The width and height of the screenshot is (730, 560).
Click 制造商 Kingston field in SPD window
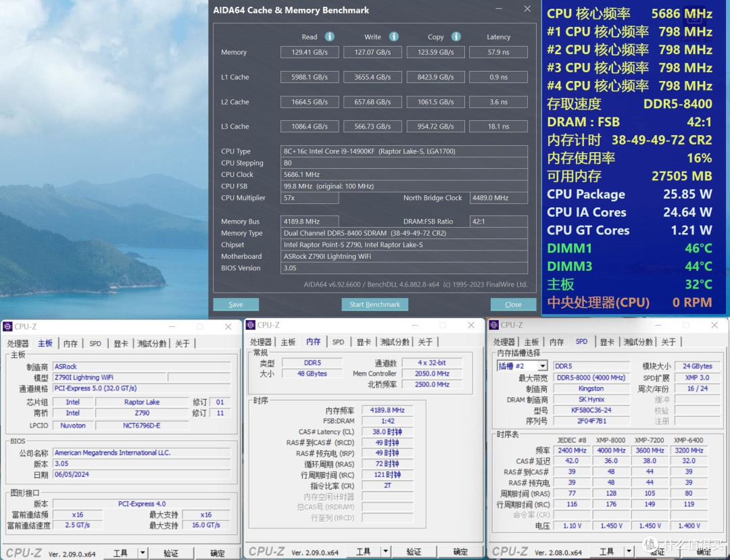(591, 388)
